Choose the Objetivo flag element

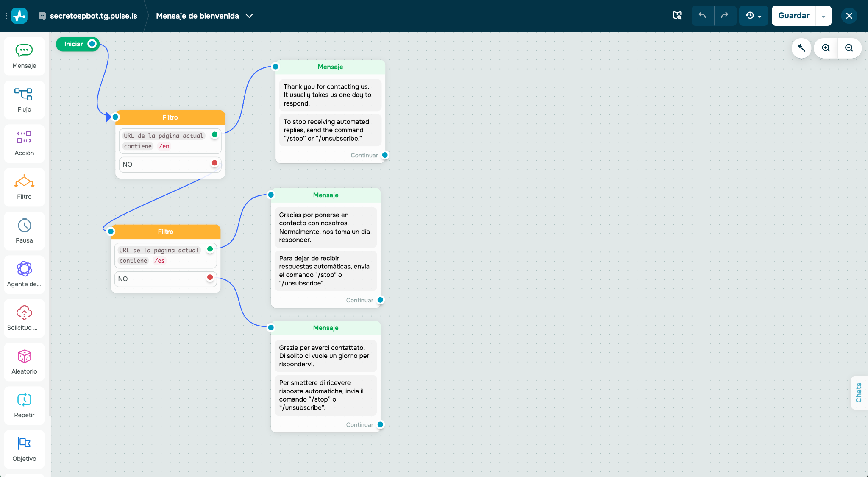[x=24, y=450]
